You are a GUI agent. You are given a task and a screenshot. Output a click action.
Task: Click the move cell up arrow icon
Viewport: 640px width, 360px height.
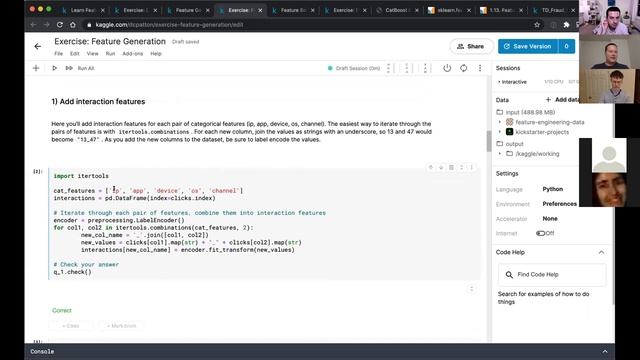click(x=431, y=167)
